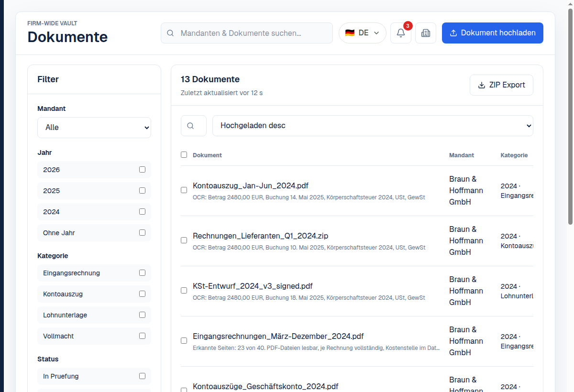This screenshot has height=392, width=574.
Task: Check the Ohne Jahr filter
Action: pos(142,232)
